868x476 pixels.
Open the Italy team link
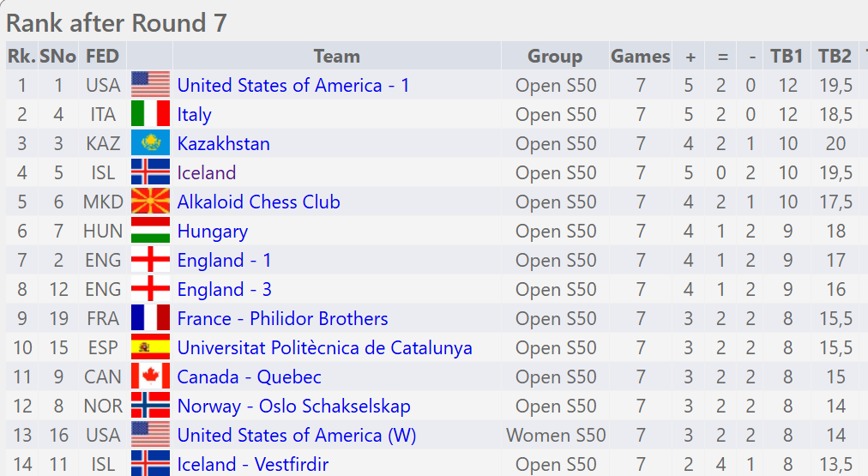[194, 115]
